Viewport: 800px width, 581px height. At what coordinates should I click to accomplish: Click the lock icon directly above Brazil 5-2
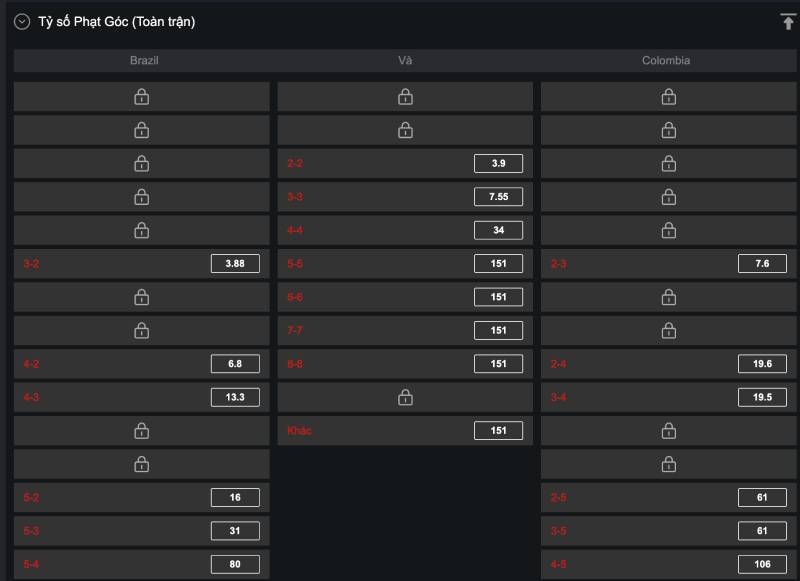click(x=141, y=464)
